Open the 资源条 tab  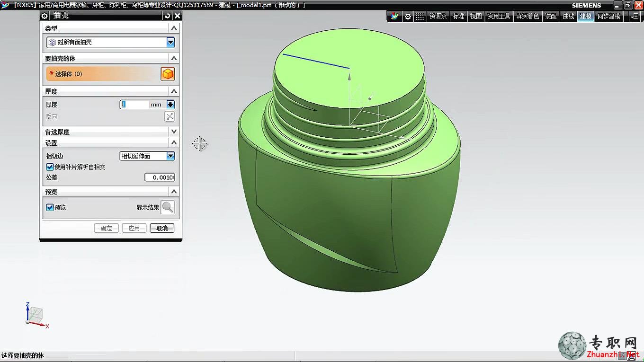pyautogui.click(x=438, y=16)
